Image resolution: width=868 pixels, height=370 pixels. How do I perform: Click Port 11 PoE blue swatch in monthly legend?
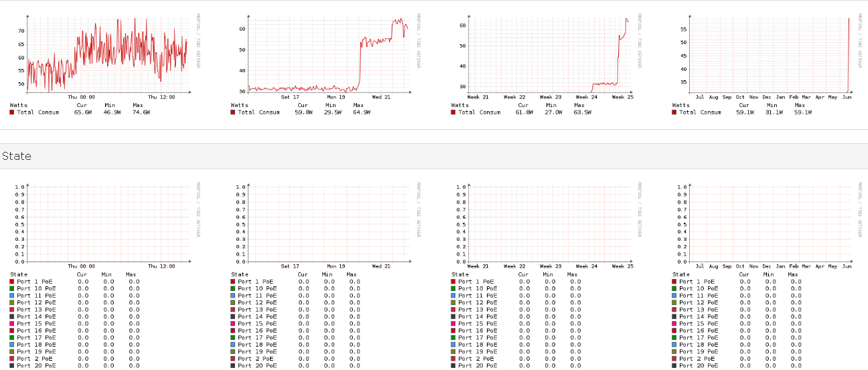[453, 296]
